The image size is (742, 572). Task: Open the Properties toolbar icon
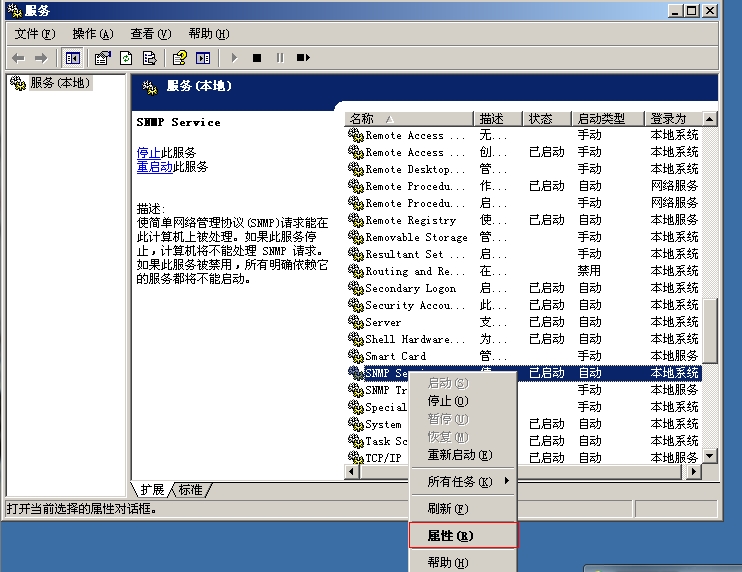102,58
